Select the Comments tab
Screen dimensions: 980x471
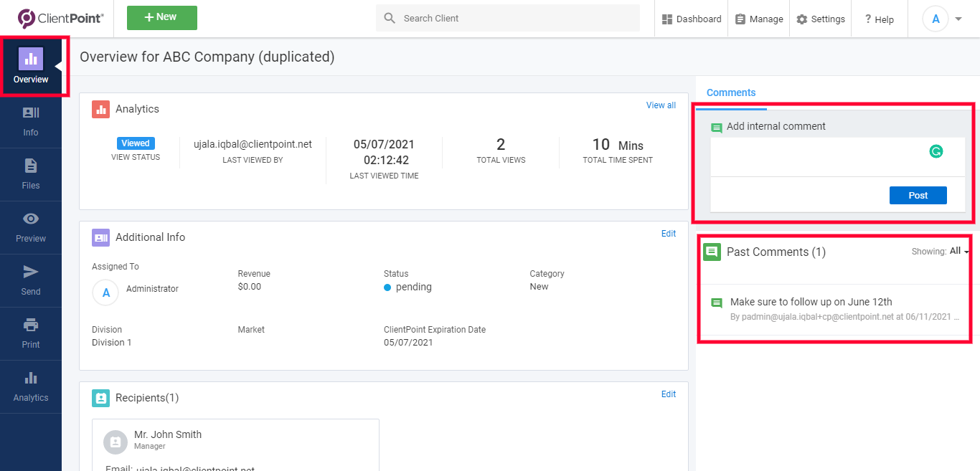coord(731,93)
